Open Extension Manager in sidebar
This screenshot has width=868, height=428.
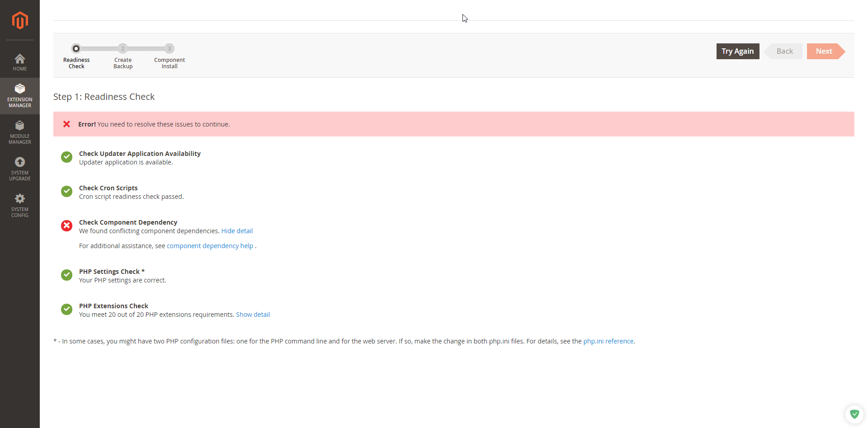[20, 96]
